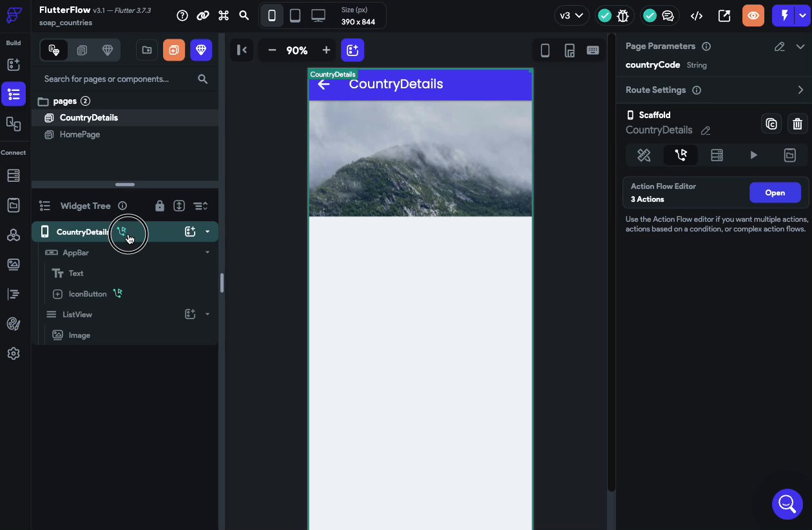Open the widget tree options menu icon
Viewport: 812px width, 530px height.
(200, 206)
